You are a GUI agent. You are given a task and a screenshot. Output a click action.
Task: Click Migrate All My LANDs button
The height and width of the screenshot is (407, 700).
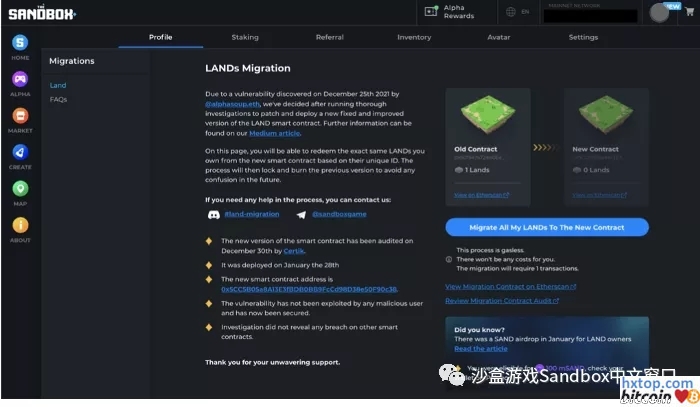[546, 227]
